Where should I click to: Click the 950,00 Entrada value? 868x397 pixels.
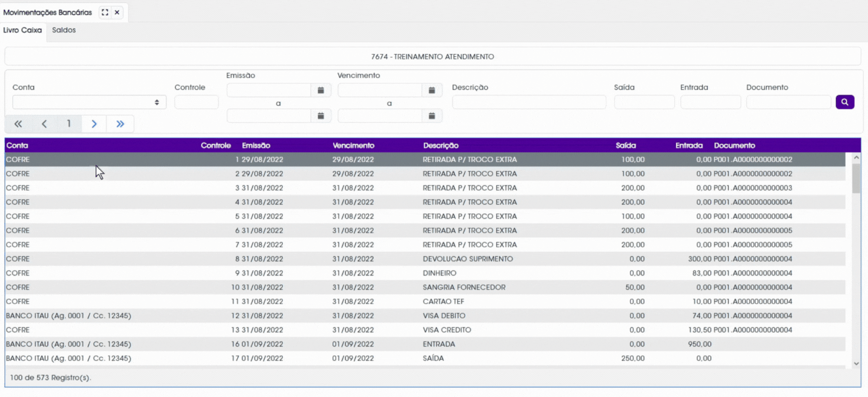click(699, 344)
